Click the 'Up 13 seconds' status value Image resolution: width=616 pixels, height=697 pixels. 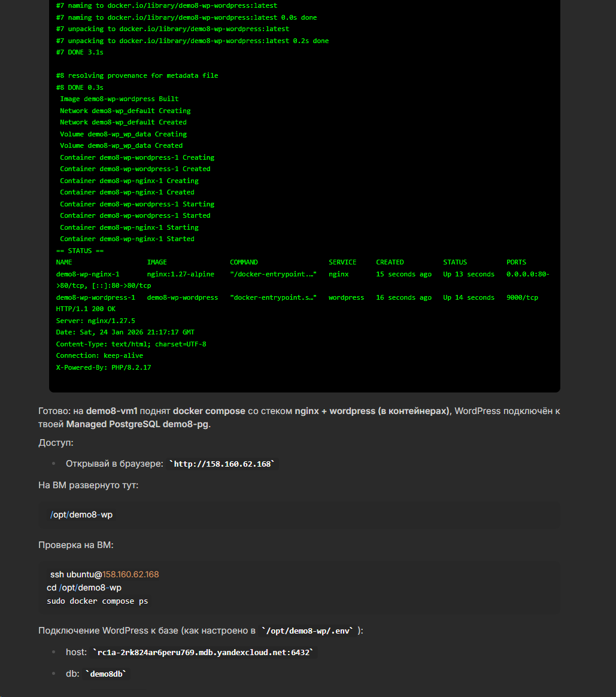click(469, 274)
